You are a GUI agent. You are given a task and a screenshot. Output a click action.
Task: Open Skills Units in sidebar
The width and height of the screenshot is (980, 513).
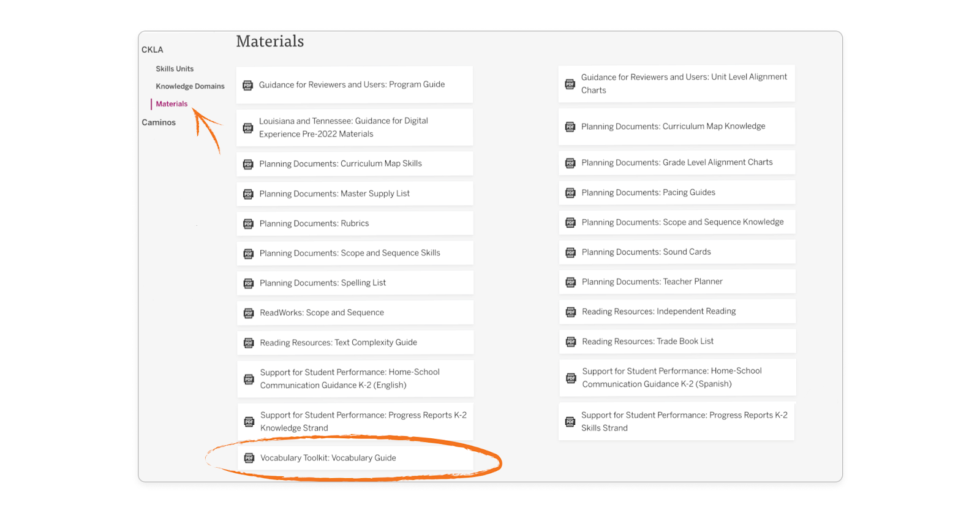(x=175, y=69)
